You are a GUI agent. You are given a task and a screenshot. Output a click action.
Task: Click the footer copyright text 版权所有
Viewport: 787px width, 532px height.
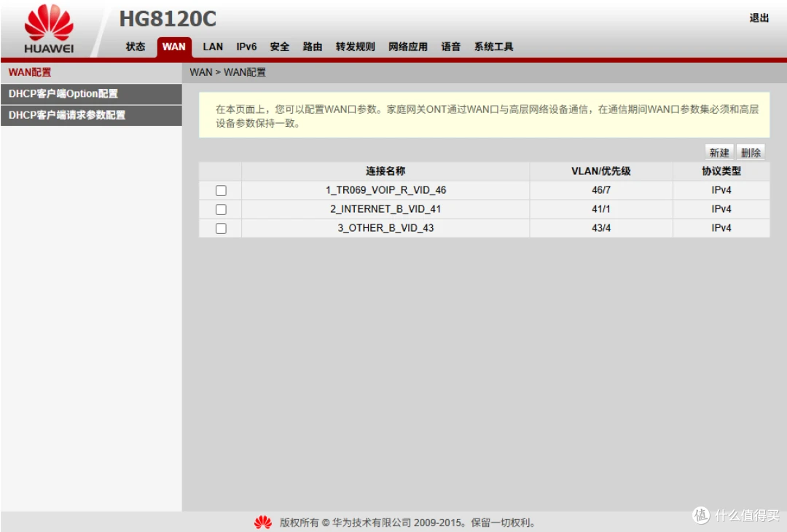[407, 523]
